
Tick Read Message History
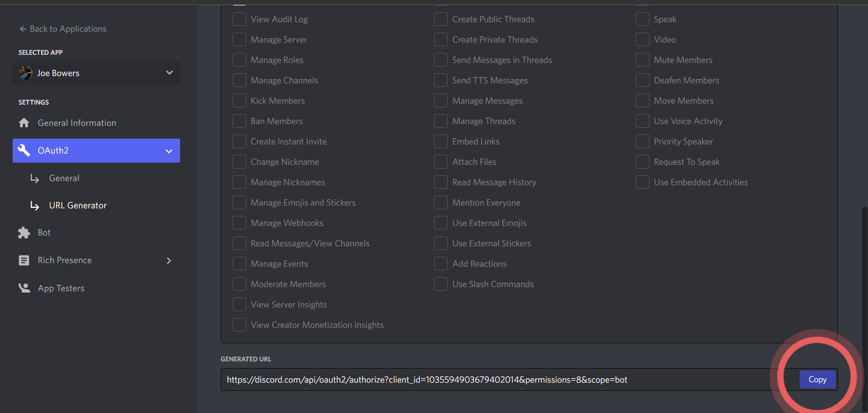pos(441,182)
